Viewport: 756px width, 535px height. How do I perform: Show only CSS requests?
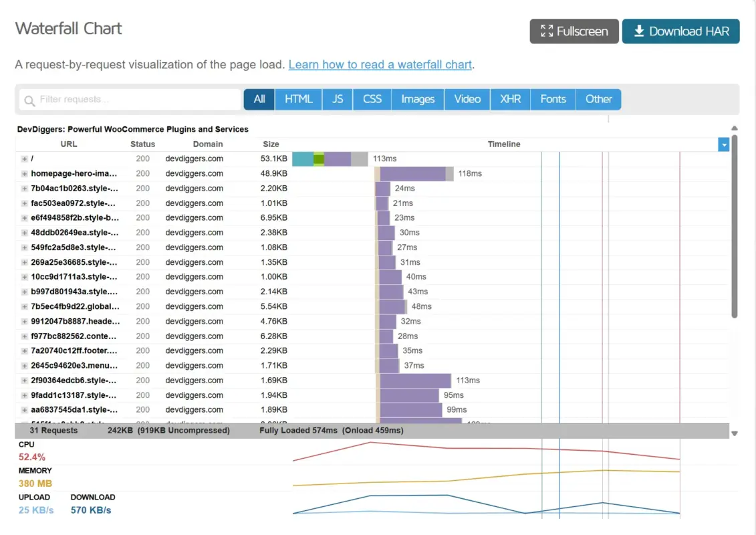pyautogui.click(x=372, y=100)
